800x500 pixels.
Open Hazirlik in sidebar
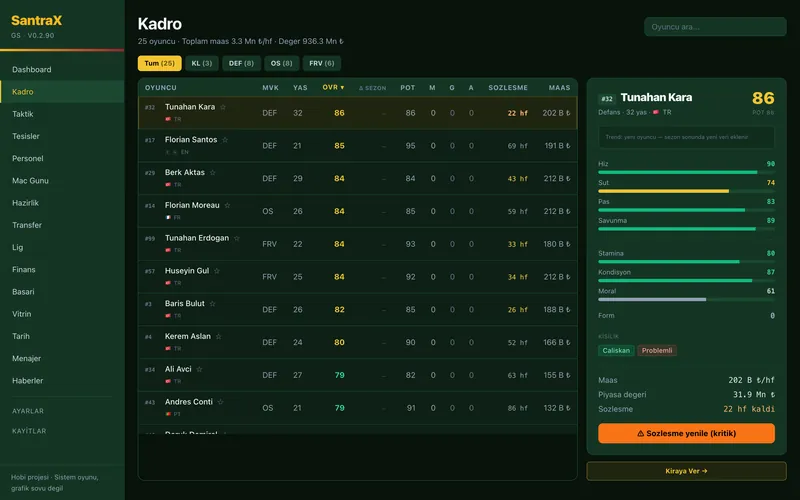click(62, 203)
